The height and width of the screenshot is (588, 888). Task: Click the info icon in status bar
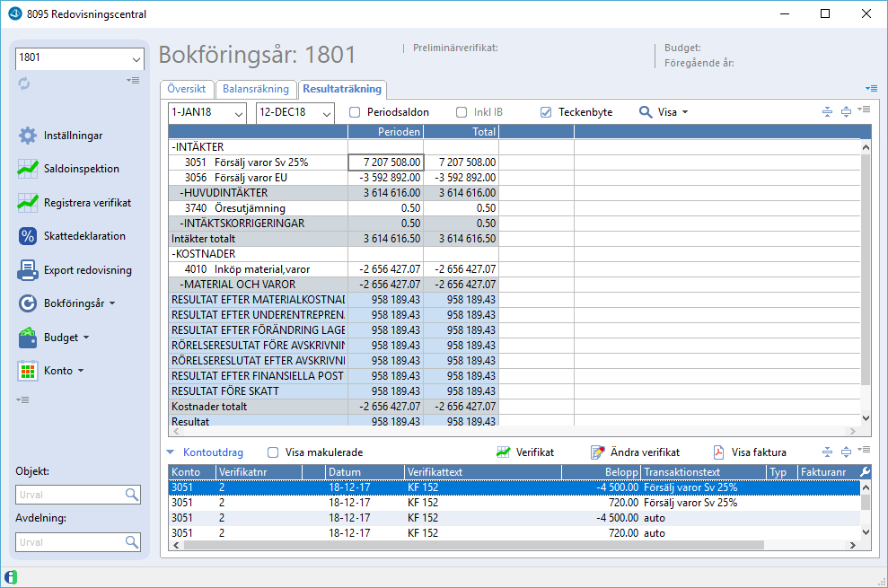click(11, 577)
